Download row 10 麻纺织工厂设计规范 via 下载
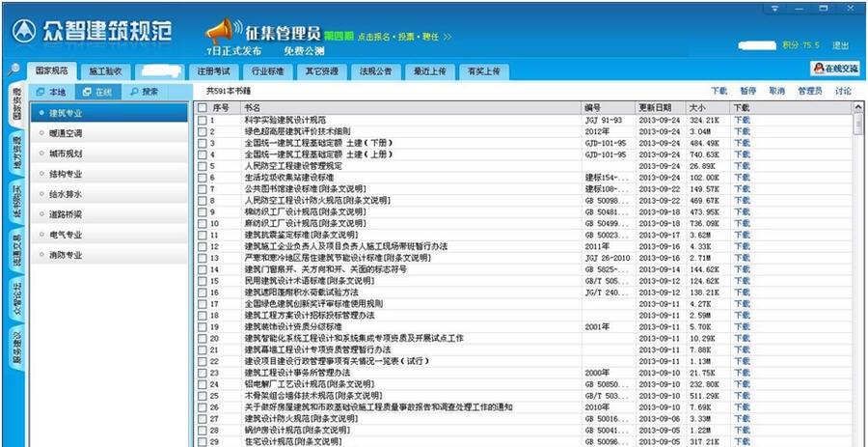This screenshot has height=447, width=868. point(742,223)
